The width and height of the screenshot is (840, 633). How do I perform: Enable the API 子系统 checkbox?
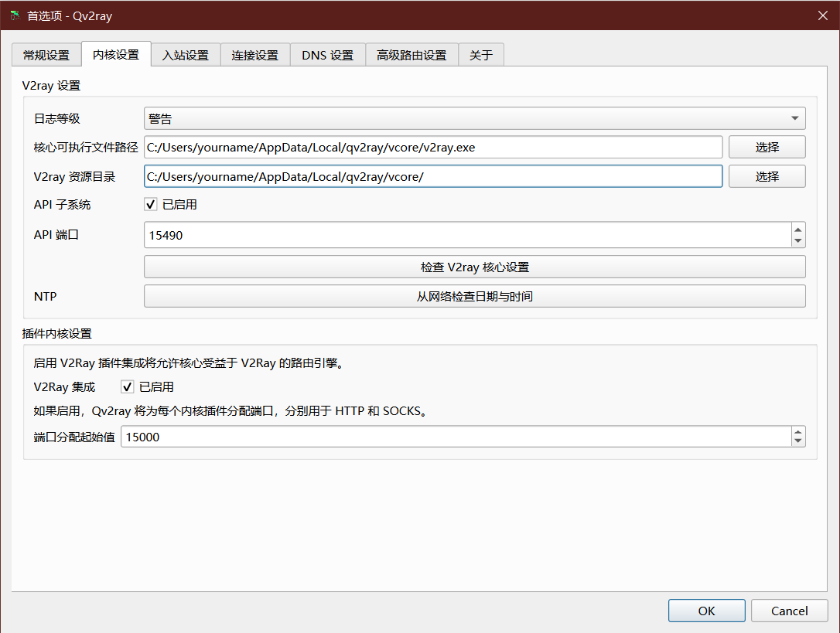pos(151,204)
